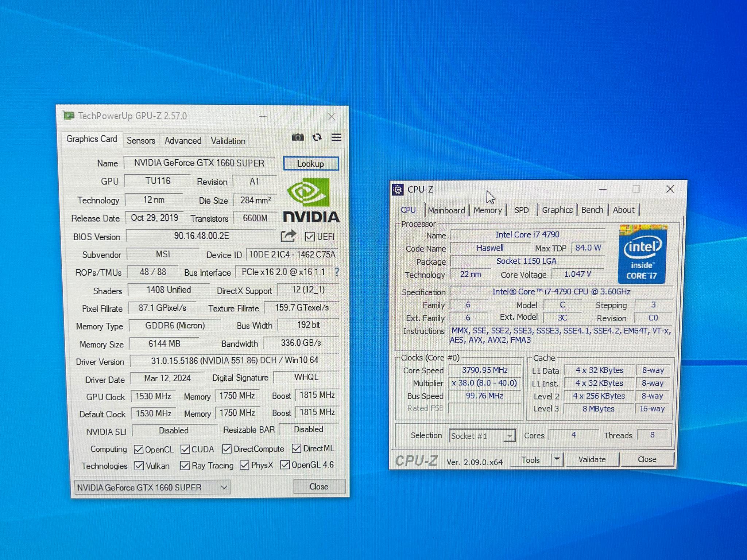Switch to the Validation tab in GPU-Z

pos(228,141)
